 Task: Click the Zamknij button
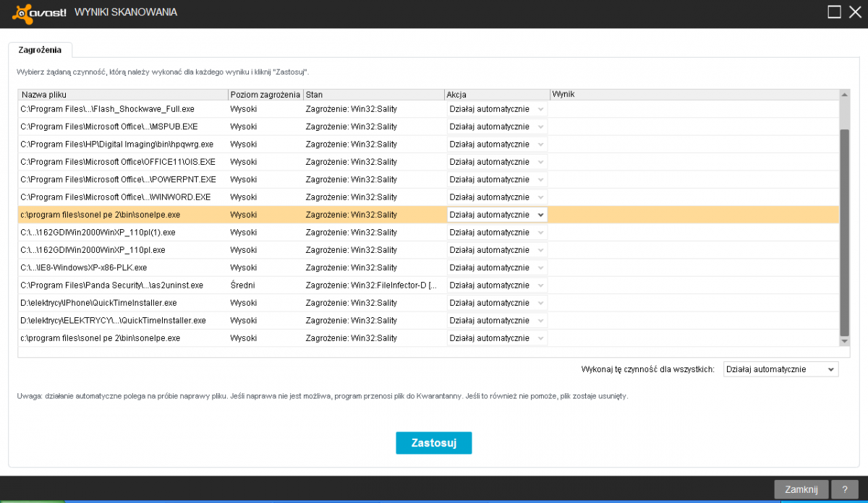[x=801, y=489]
